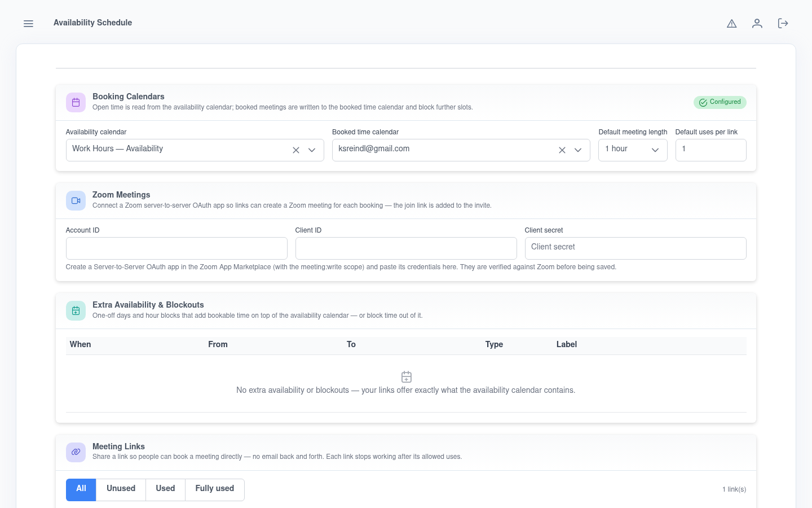Viewport: 812px width, 508px height.
Task: Click the Zoom Meetings video camera icon
Action: (76, 201)
